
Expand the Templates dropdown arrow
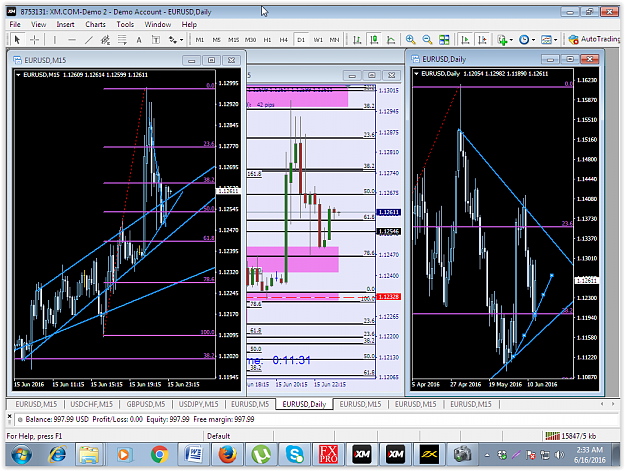[x=555, y=40]
